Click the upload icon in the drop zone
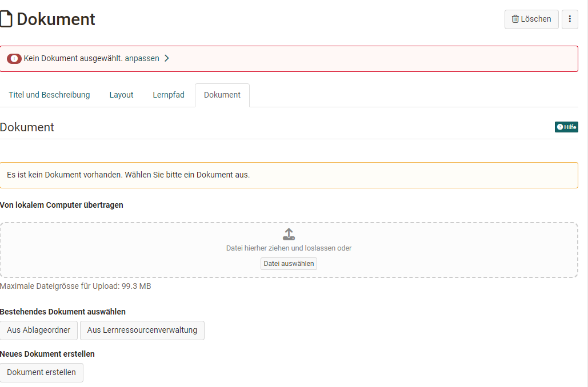This screenshot has height=387, width=588. [289, 234]
